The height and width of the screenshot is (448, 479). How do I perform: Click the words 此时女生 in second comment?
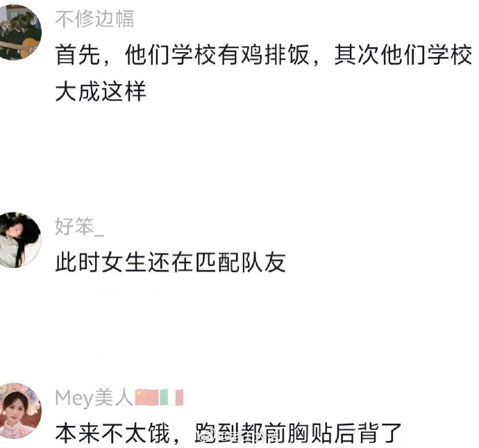[x=101, y=262]
